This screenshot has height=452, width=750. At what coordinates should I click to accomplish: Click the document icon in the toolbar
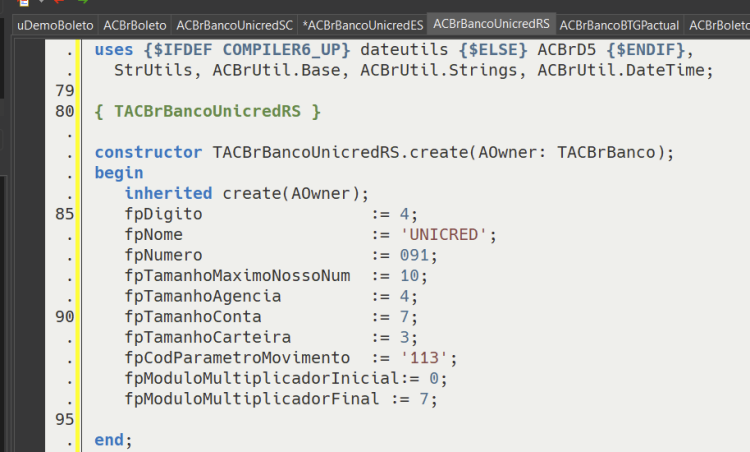tap(23, 2)
